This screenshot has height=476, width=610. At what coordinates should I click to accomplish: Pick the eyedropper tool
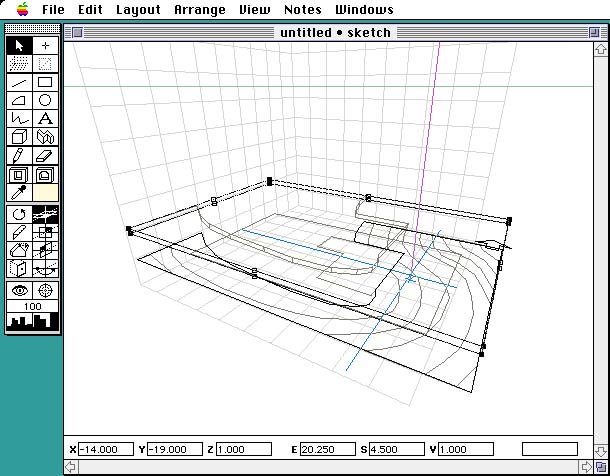click(19, 192)
